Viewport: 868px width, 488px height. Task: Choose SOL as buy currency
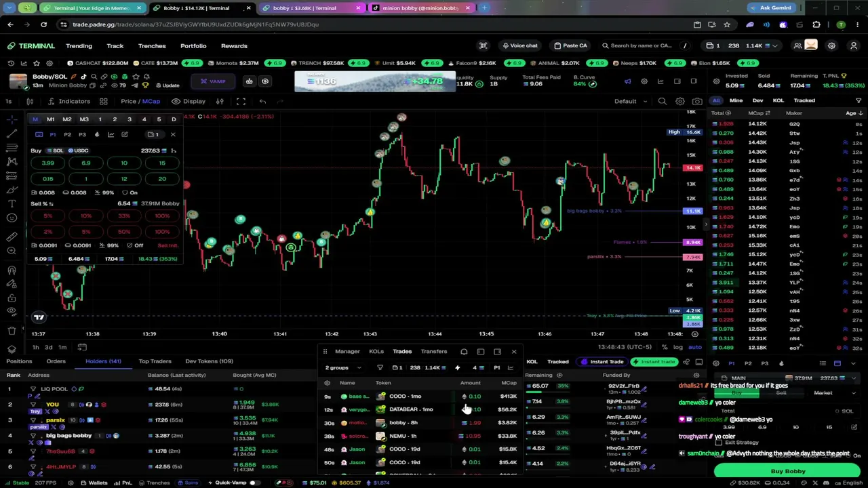point(55,150)
